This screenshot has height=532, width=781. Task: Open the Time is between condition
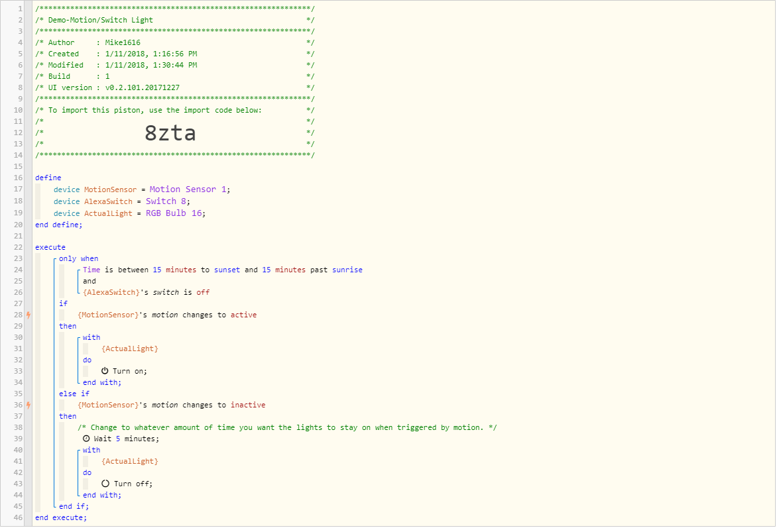(223, 270)
